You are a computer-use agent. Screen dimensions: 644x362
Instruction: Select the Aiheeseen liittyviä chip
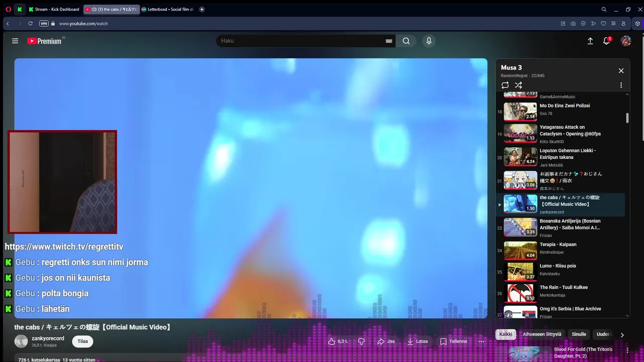pyautogui.click(x=542, y=334)
